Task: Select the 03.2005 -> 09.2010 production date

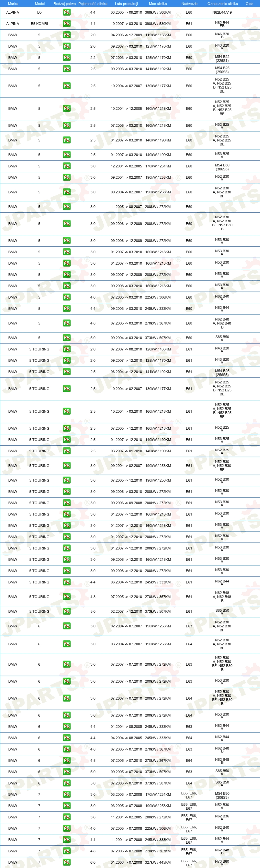Action: coord(126,12)
